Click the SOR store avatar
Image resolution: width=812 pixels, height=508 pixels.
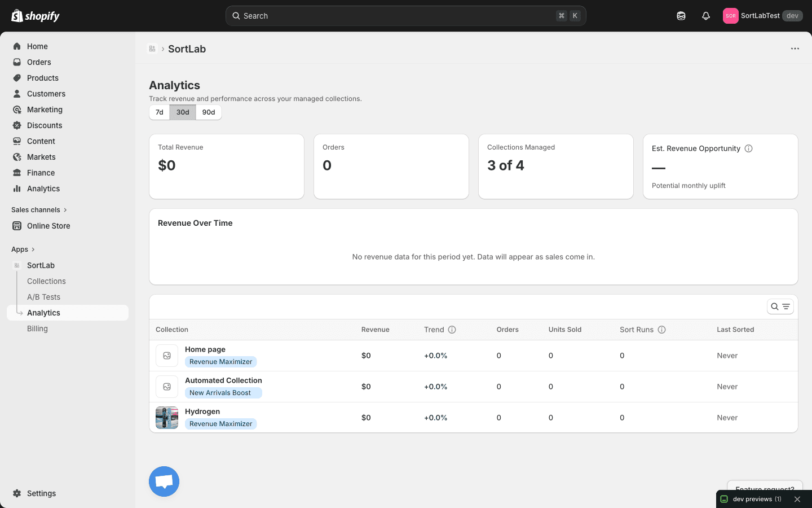(730, 15)
